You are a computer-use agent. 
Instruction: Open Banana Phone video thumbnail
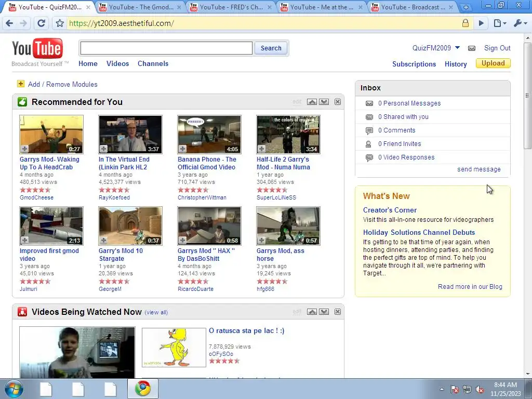point(209,135)
